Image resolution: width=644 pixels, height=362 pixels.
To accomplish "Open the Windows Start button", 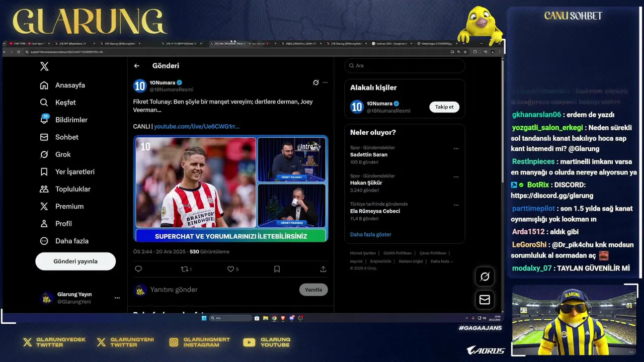I will coord(204,318).
